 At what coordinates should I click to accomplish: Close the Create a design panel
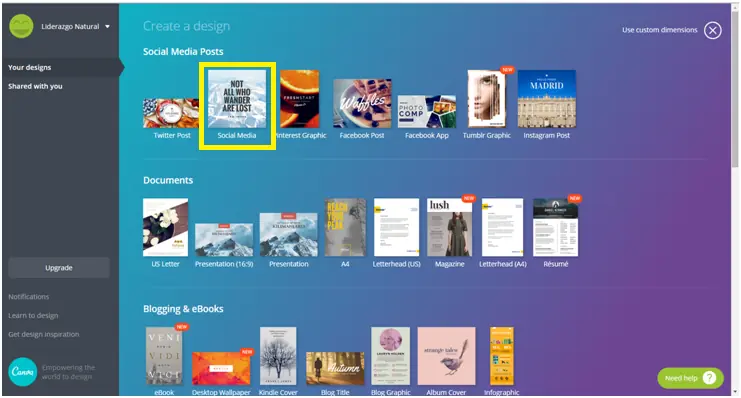(713, 30)
